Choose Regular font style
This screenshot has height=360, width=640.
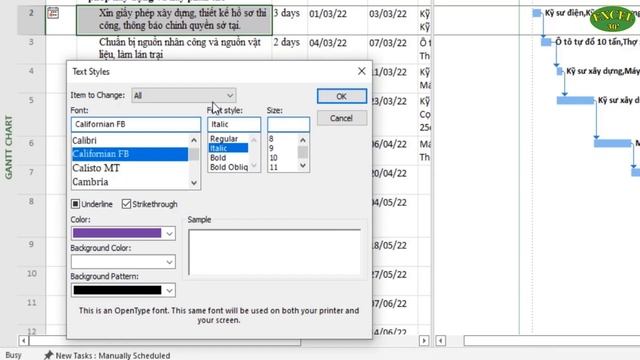[x=229, y=139]
